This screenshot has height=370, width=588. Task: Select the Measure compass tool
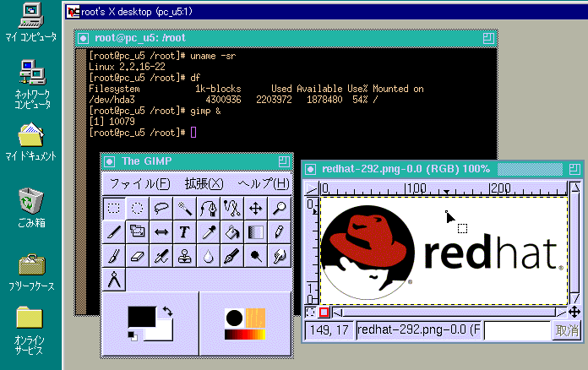click(x=114, y=280)
